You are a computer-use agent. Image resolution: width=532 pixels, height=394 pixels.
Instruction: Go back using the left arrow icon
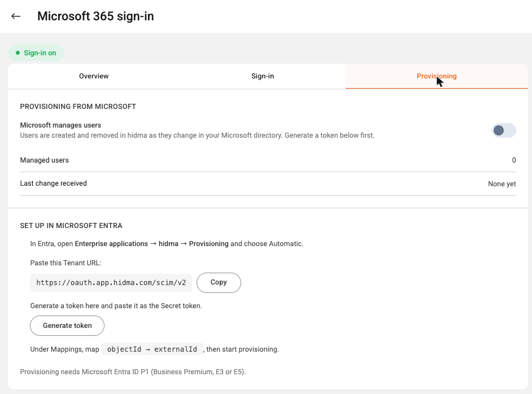[x=16, y=16]
